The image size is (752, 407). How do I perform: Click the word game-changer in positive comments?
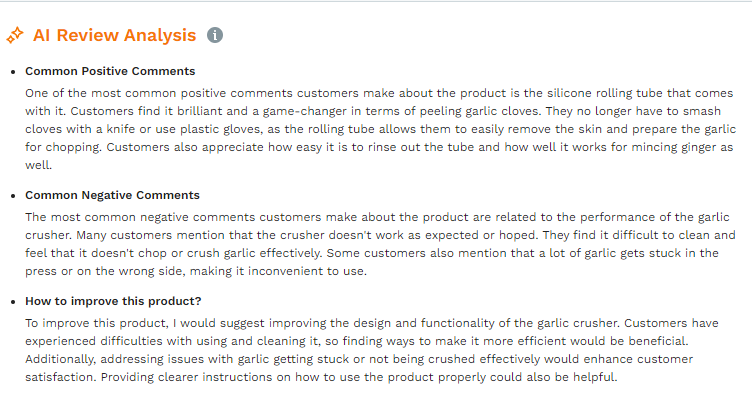(305, 111)
